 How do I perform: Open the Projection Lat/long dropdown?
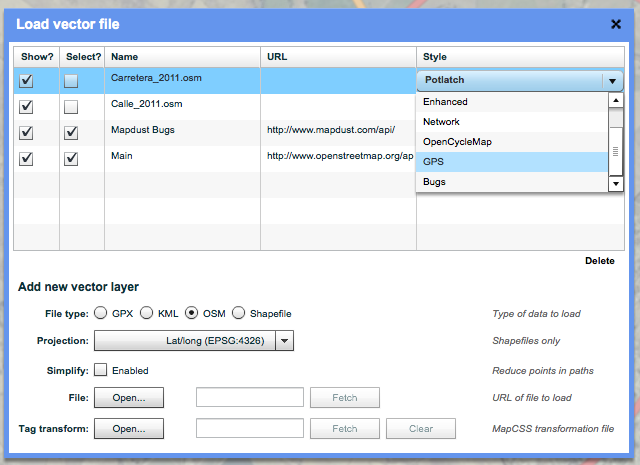pyautogui.click(x=284, y=341)
